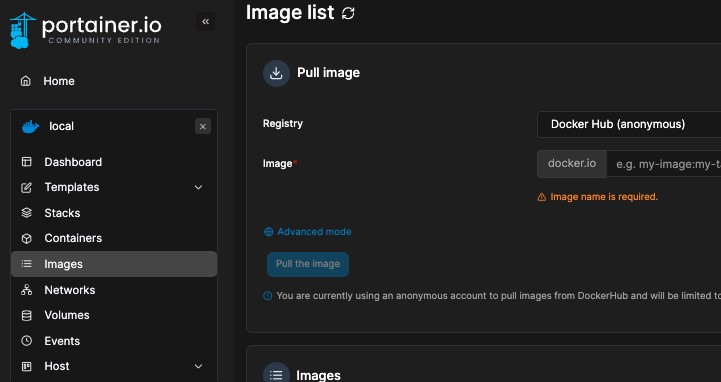
Task: Select the local environment name
Action: 61,126
